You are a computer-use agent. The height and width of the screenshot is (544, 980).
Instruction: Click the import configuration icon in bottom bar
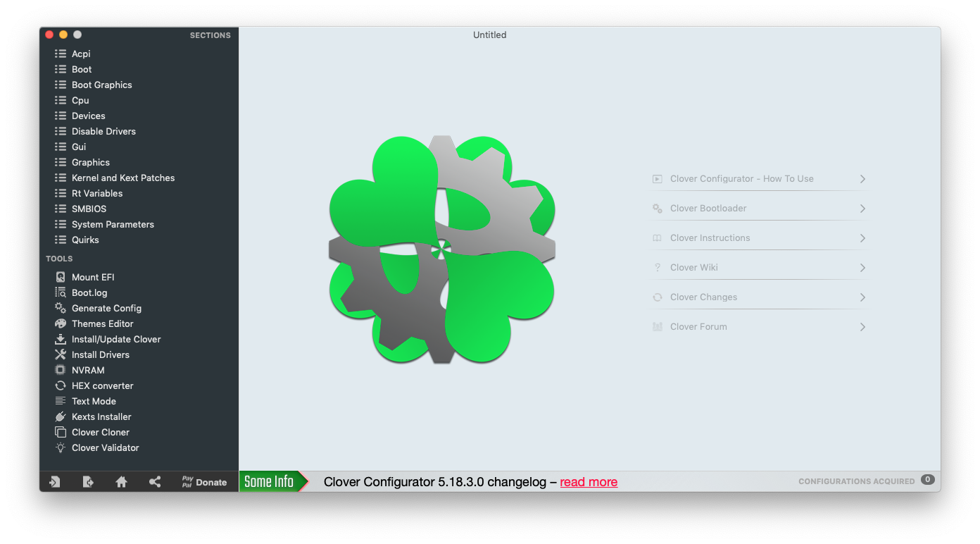coord(54,482)
